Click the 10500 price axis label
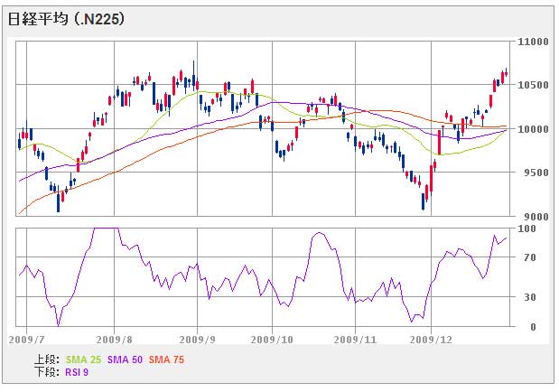Screen dimensions: 559x392 (533, 85)
